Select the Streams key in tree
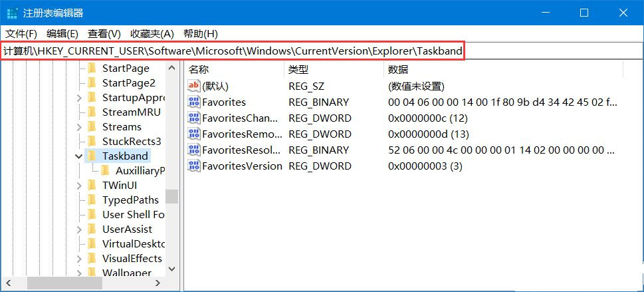 click(122, 126)
